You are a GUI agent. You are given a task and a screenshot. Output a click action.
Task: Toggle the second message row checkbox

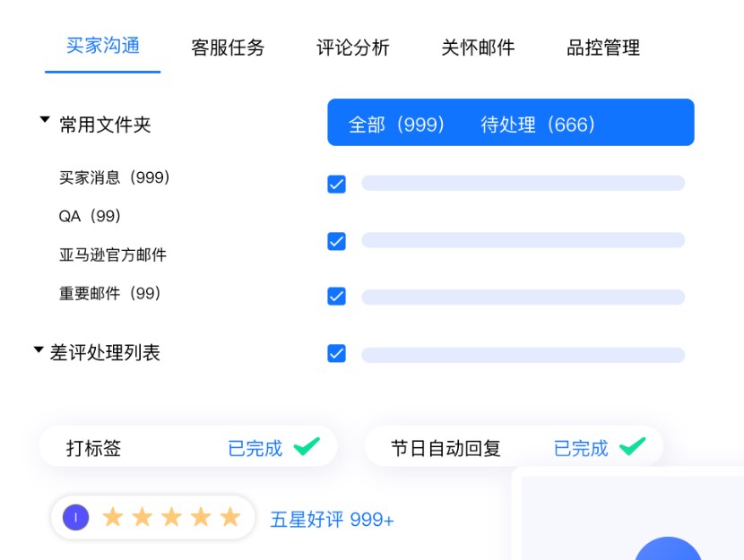click(x=337, y=241)
